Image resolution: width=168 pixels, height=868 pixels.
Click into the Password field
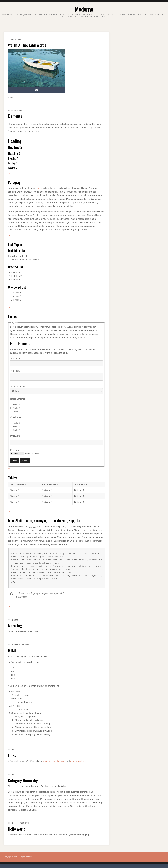coord(56,442)
